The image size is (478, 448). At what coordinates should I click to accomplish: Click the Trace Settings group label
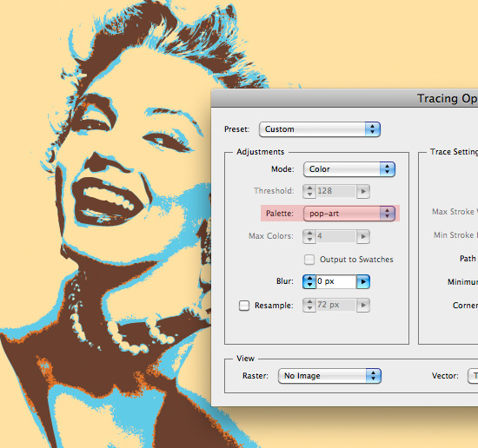tap(454, 152)
